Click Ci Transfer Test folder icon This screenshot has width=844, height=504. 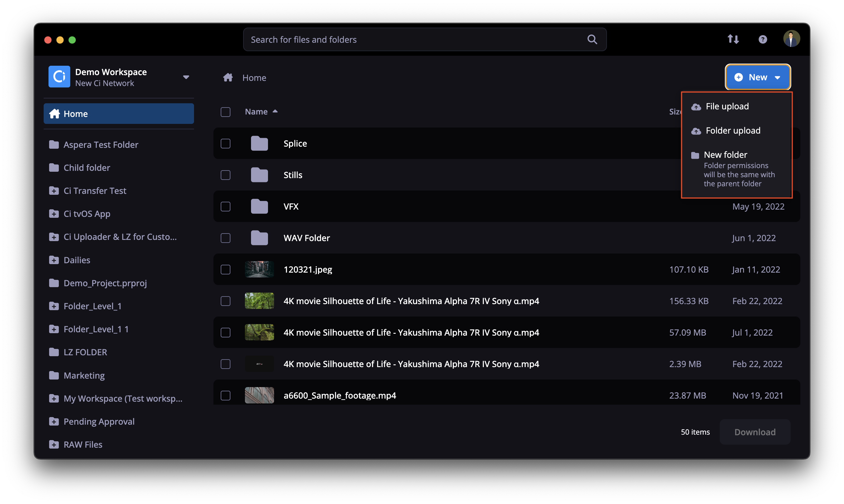(54, 191)
